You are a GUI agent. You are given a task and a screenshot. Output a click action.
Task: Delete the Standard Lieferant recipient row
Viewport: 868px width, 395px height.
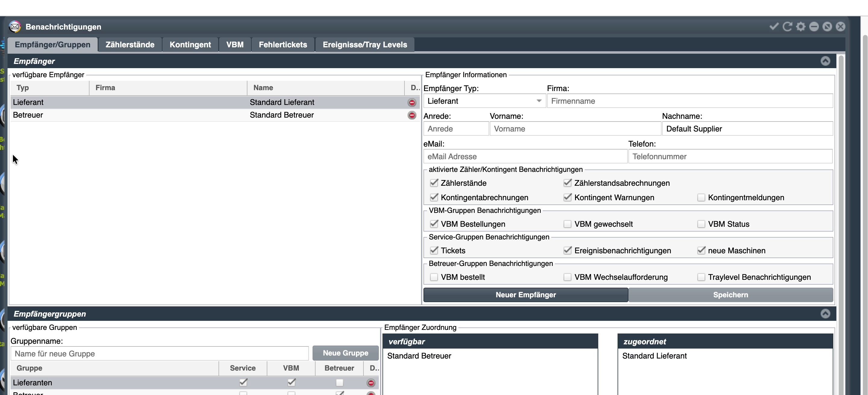coord(412,103)
